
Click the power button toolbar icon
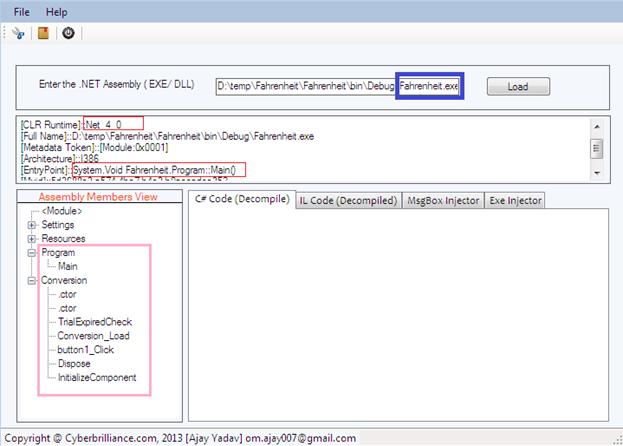point(68,33)
